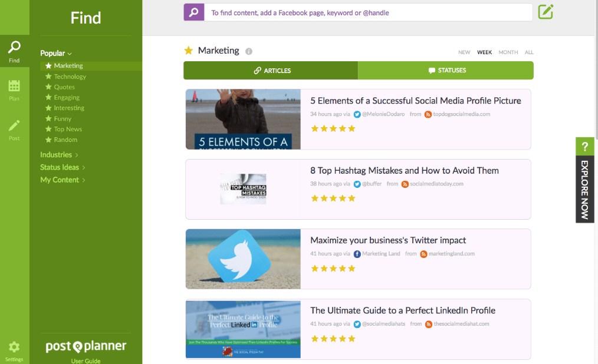
Task: Click the star rating of the Twitter impact article
Action: [x=333, y=269]
